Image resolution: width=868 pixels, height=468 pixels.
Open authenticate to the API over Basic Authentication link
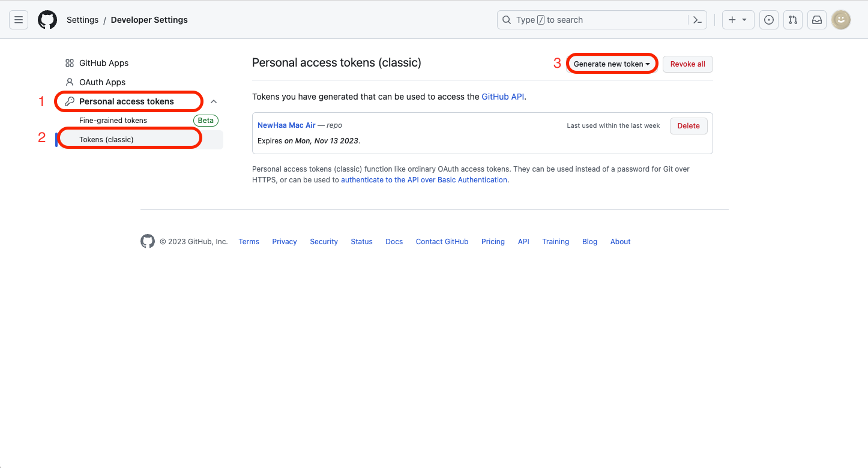pyautogui.click(x=424, y=180)
